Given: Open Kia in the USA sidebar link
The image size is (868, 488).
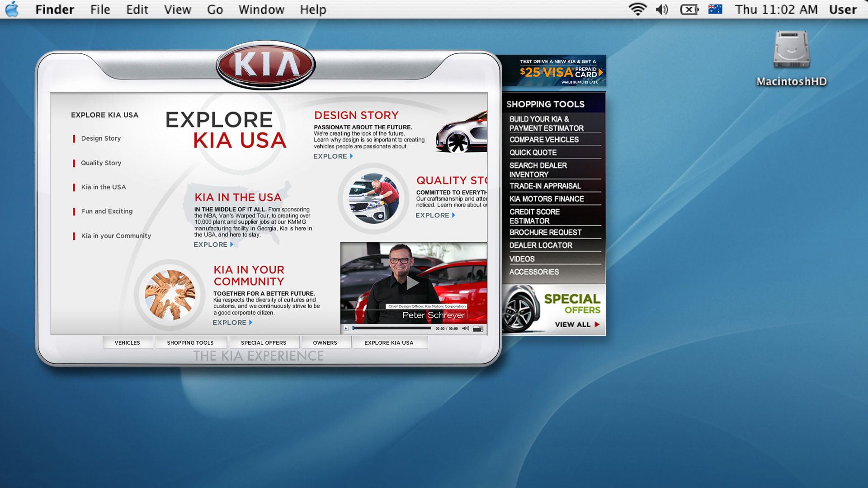Looking at the screenshot, I should 104,187.
